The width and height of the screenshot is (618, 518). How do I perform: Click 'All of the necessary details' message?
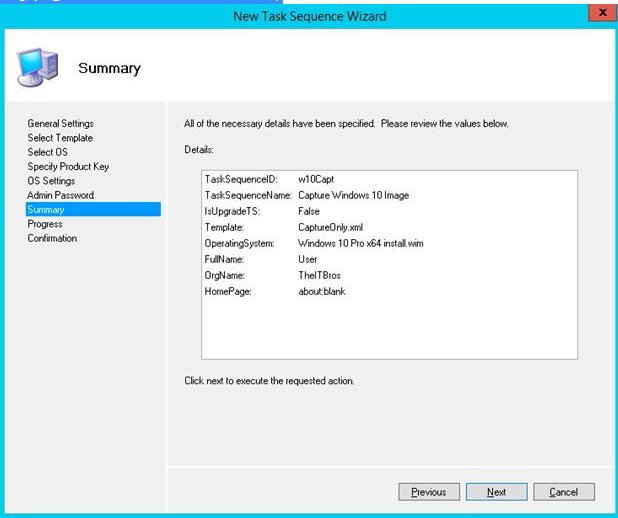[346, 123]
